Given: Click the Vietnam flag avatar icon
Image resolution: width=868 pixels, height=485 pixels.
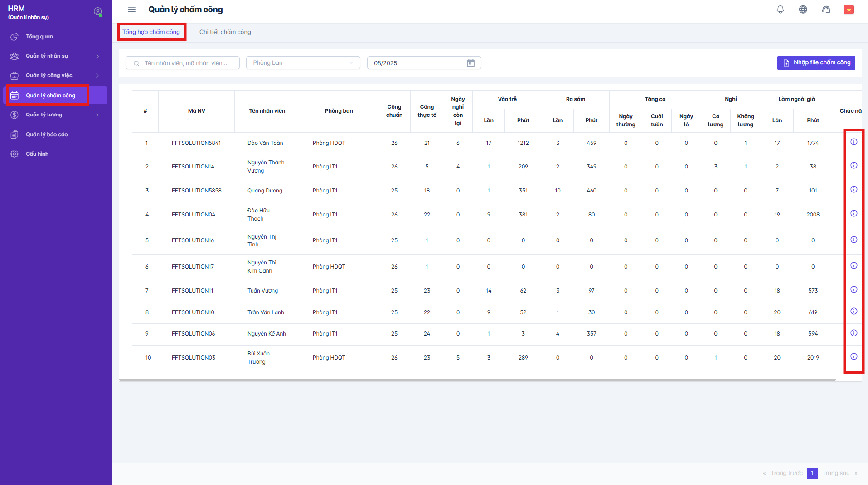Looking at the screenshot, I should [849, 10].
